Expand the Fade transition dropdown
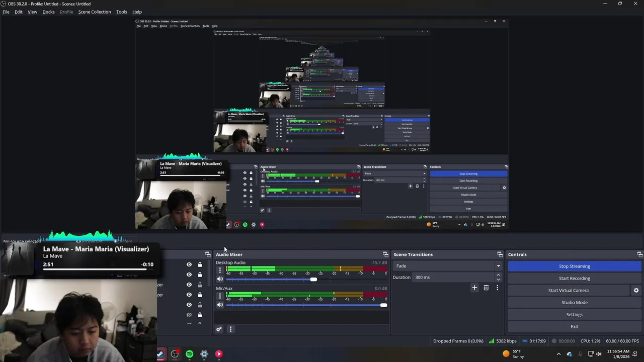644x362 pixels. coord(448,266)
